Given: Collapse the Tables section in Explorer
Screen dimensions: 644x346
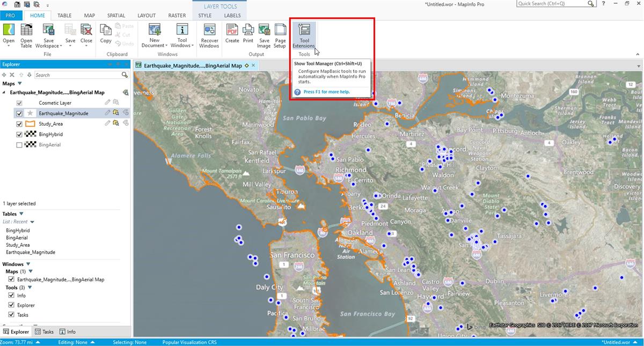Looking at the screenshot, I should [21, 214].
